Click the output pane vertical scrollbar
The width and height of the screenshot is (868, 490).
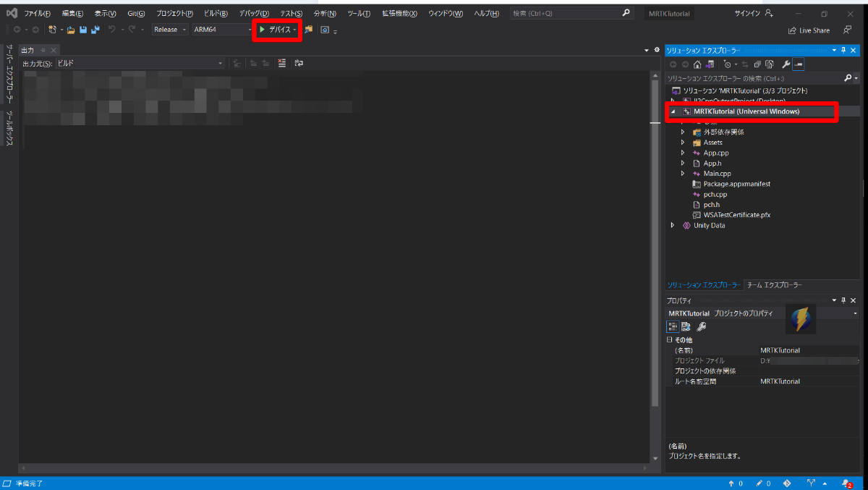pyautogui.click(x=656, y=242)
